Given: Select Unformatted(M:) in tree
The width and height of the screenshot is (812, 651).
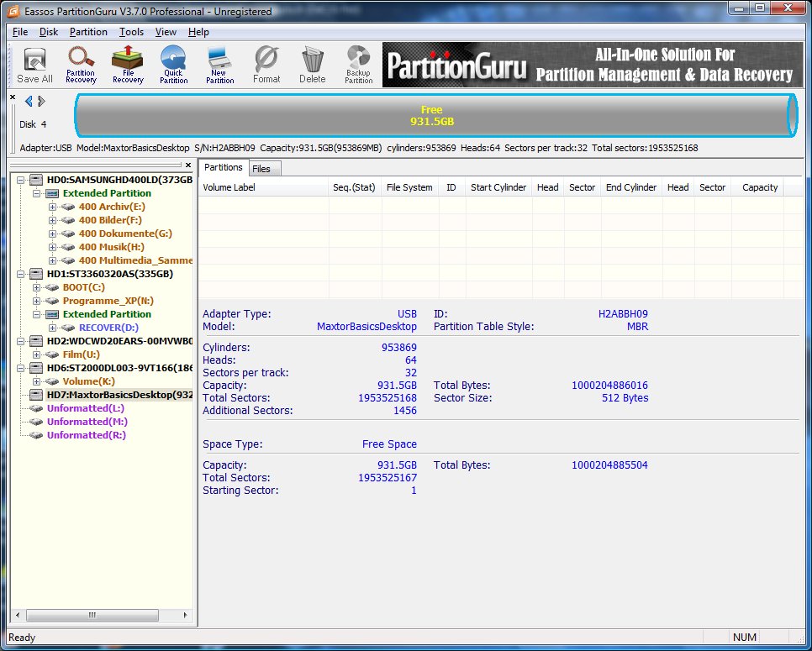Looking at the screenshot, I should 87,422.
